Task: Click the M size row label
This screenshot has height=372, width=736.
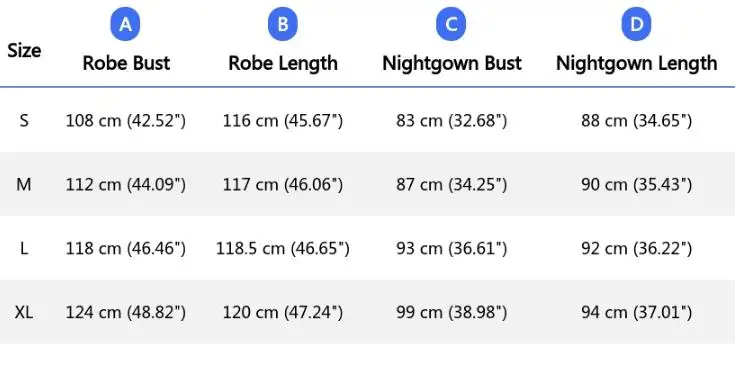Action: coord(24,185)
